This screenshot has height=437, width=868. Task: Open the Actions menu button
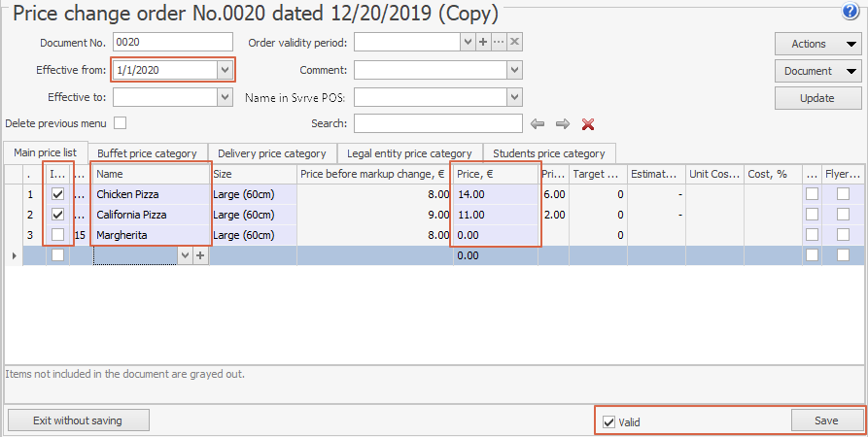(x=817, y=44)
